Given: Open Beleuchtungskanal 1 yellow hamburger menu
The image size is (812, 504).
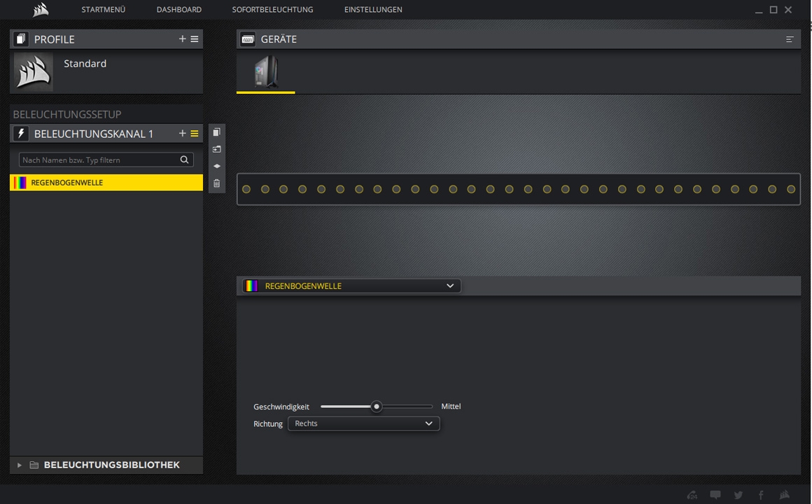Looking at the screenshot, I should pyautogui.click(x=195, y=133).
